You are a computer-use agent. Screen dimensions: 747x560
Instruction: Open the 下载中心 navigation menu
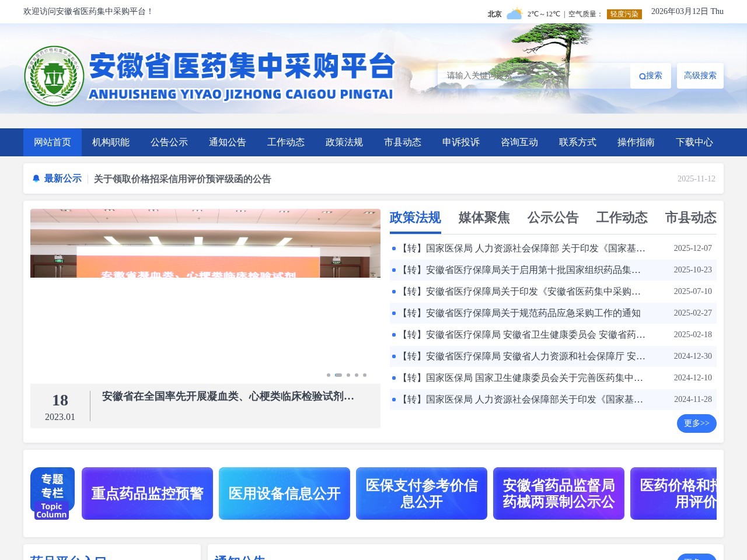pos(694,142)
